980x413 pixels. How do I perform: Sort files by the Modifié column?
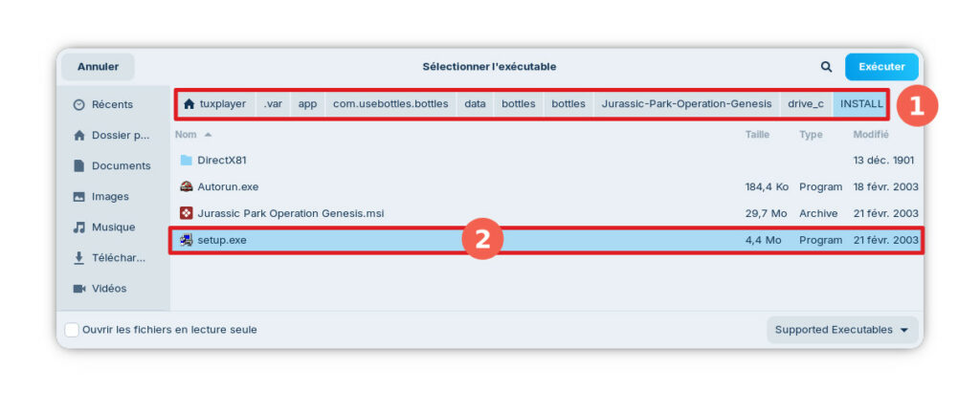871,135
